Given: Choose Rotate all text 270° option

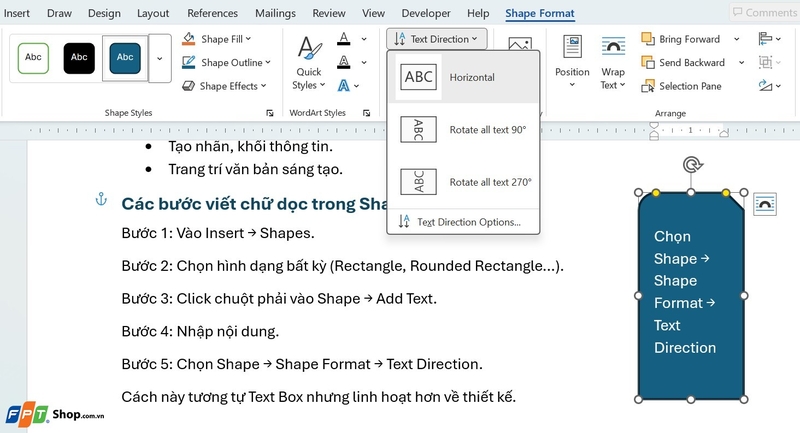Looking at the screenshot, I should pos(463,182).
